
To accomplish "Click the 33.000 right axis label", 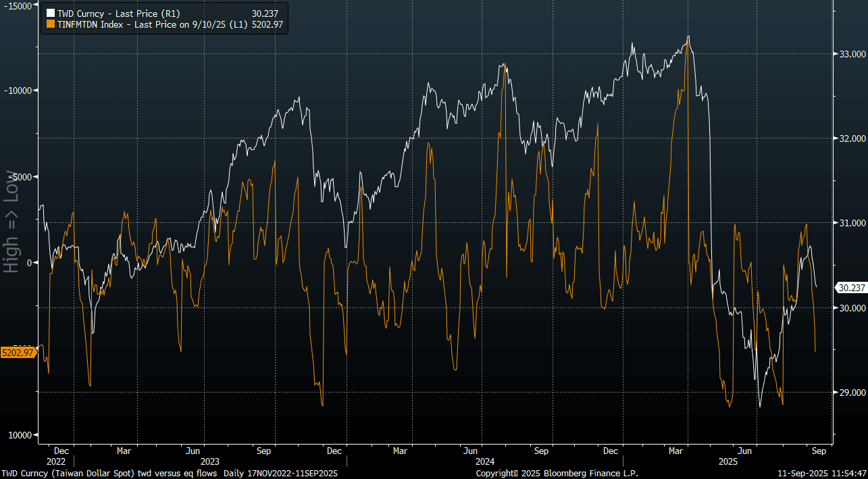I will click(852, 54).
